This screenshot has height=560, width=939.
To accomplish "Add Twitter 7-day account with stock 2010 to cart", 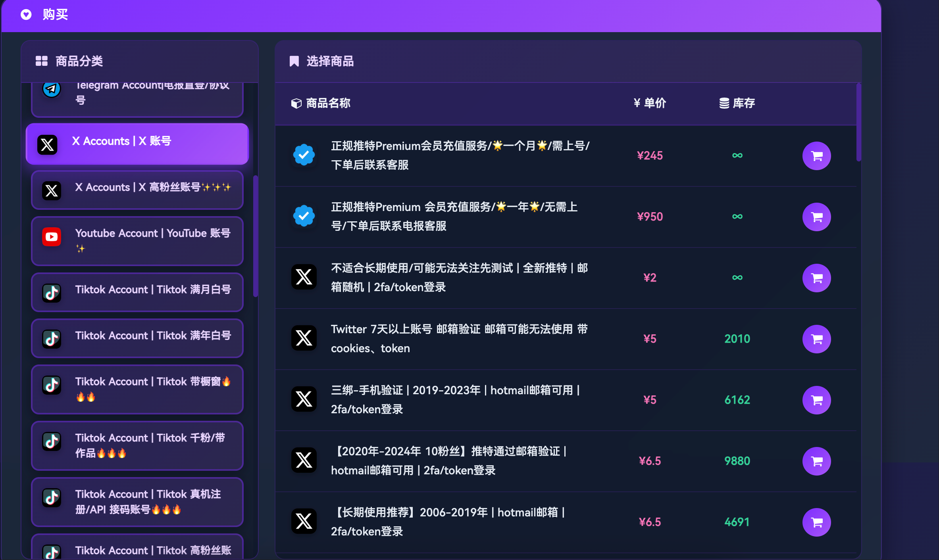I will 816,339.
